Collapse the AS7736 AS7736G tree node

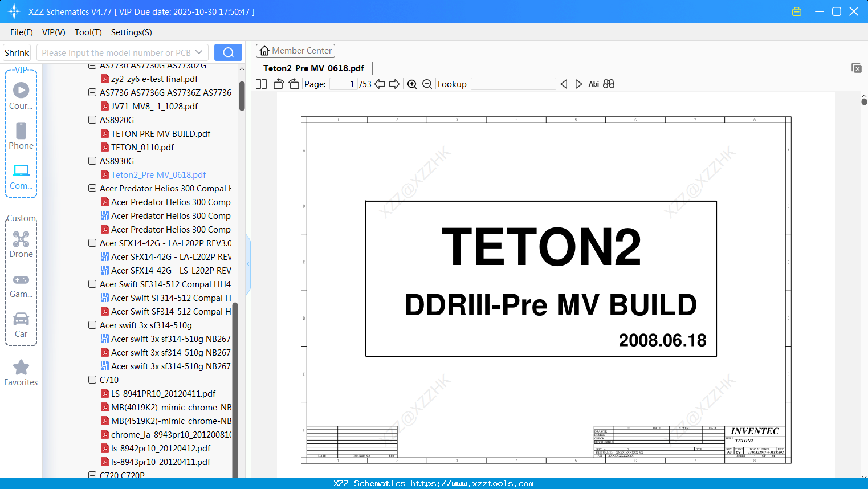pos(92,92)
